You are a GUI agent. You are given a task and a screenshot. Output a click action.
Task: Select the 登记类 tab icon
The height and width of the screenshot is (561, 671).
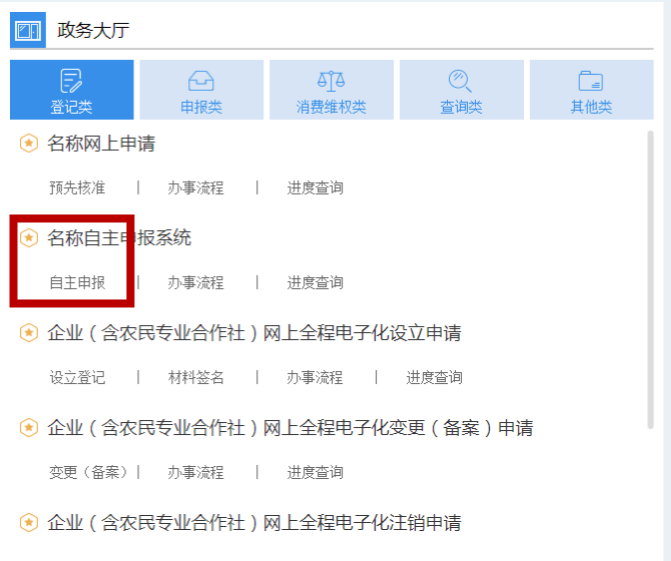[71, 80]
